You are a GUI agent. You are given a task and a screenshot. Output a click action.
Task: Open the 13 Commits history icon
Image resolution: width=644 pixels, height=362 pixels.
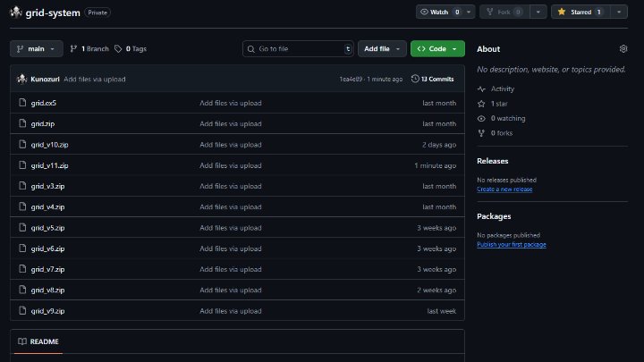click(x=415, y=79)
